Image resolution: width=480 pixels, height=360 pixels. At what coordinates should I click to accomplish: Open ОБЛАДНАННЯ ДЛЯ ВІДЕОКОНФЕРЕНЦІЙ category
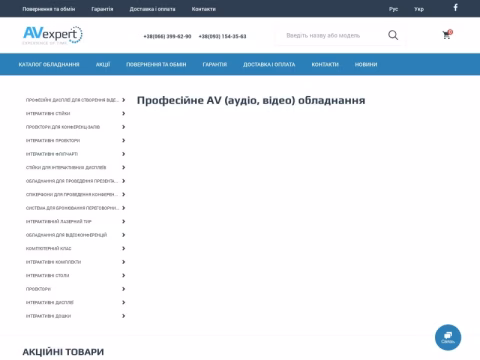[x=66, y=235]
